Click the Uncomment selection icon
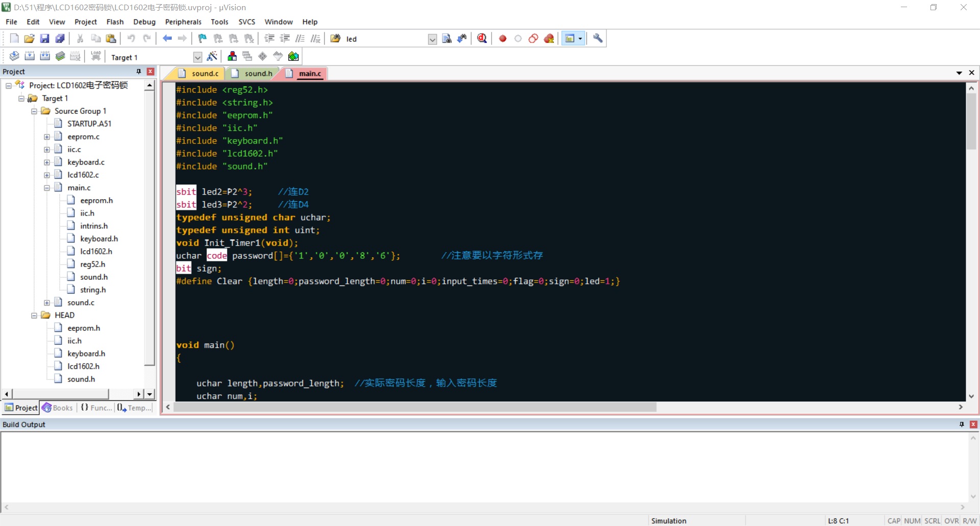This screenshot has height=526, width=980. coord(315,38)
